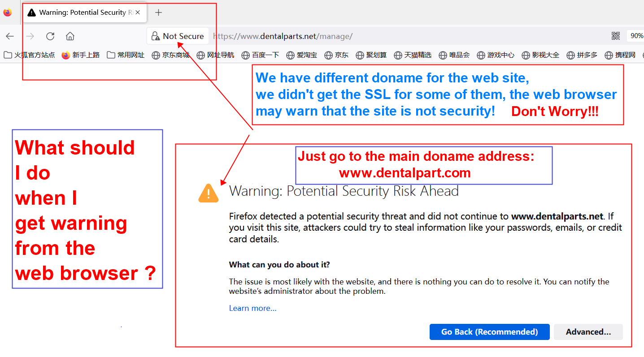Viewport: 644px width, 357px height.
Task: Click the Not Secure lock indicator
Action: pos(178,36)
